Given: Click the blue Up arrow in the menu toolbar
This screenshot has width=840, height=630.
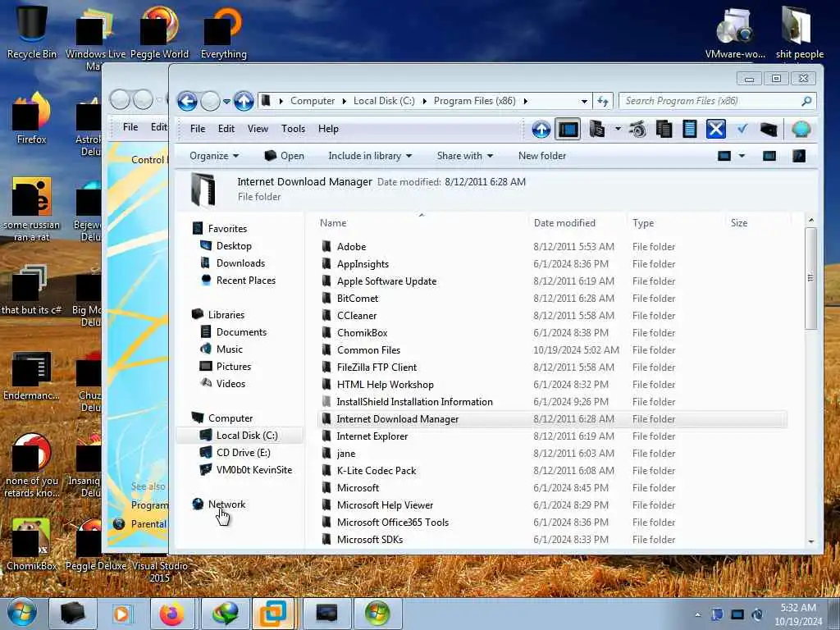Looking at the screenshot, I should click(541, 129).
